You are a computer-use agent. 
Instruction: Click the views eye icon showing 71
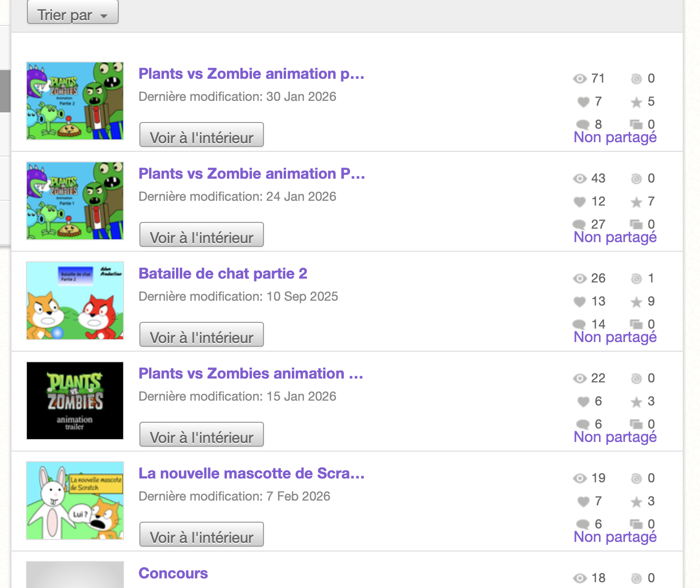click(580, 79)
